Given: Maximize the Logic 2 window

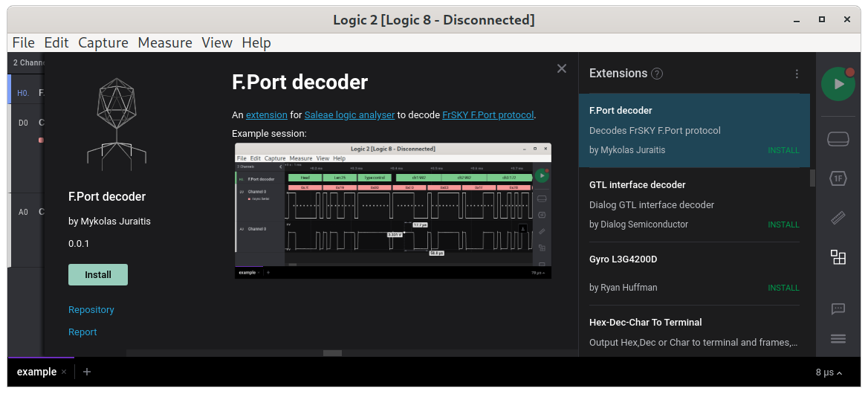Looking at the screenshot, I should pos(821,19).
